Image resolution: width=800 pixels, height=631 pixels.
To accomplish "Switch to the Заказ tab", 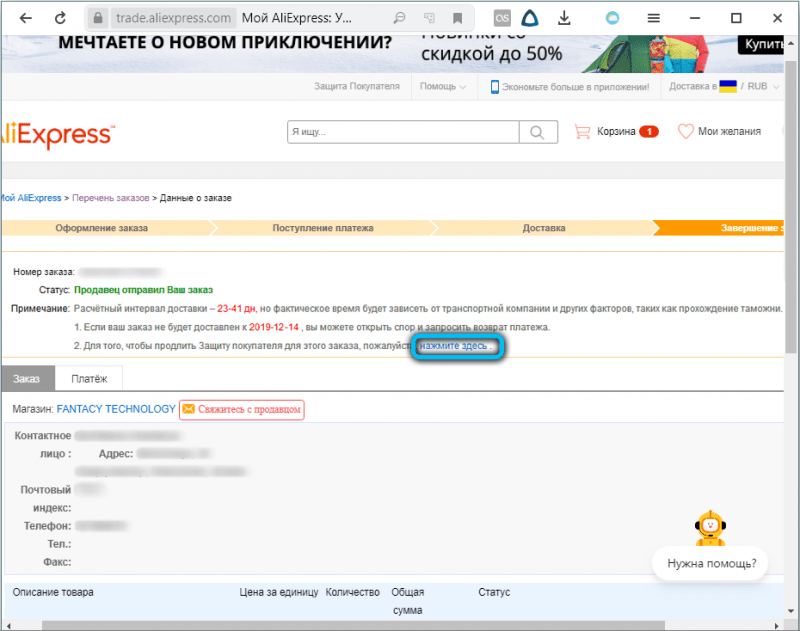I will tap(27, 378).
